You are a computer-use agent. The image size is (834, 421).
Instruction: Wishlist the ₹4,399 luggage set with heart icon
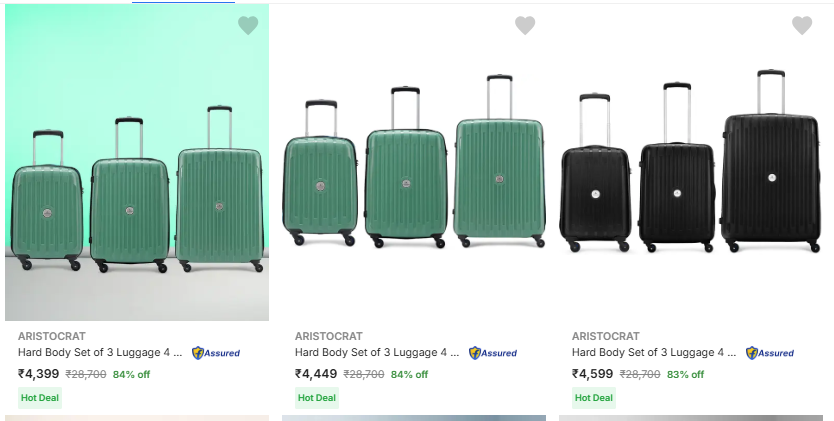point(248,26)
